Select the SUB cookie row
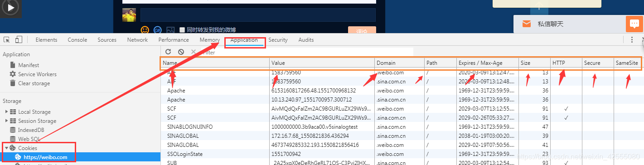Screen dimensions: 644x165 click(x=401, y=162)
